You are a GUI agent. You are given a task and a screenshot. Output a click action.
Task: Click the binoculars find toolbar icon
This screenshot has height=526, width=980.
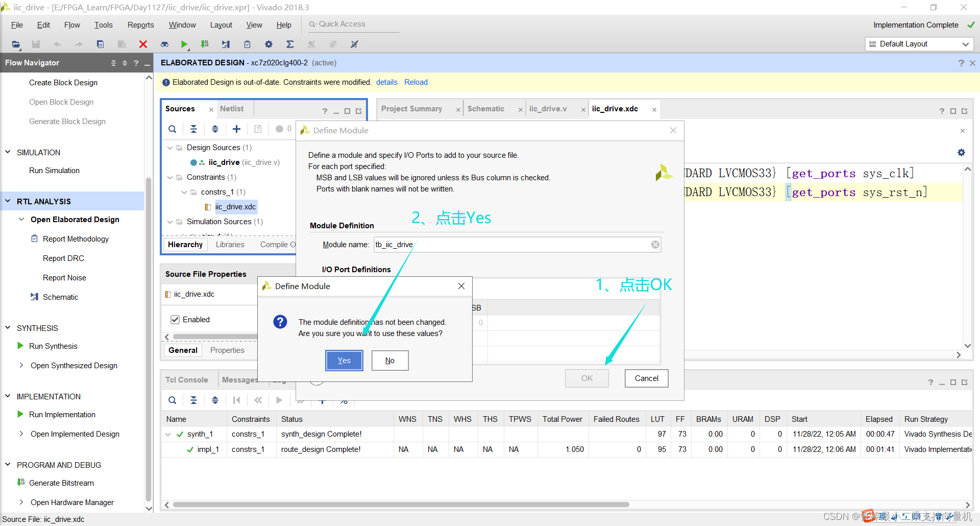(x=164, y=44)
